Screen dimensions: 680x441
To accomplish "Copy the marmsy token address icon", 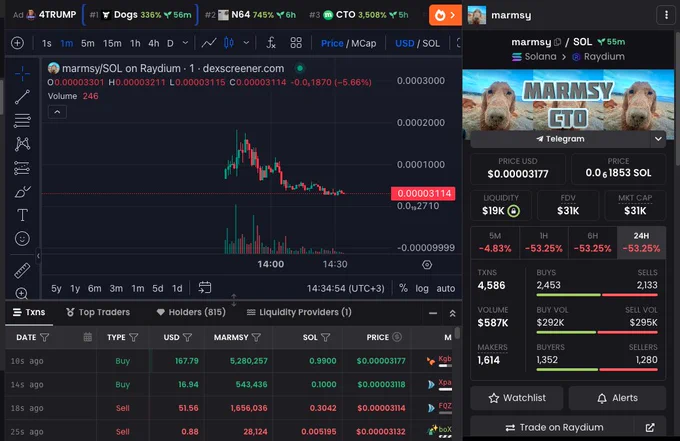I will coord(558,42).
